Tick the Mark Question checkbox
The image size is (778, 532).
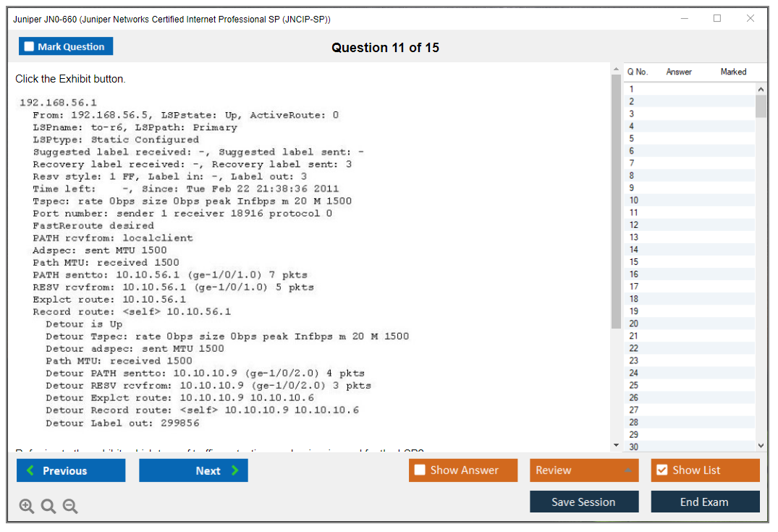(x=30, y=47)
